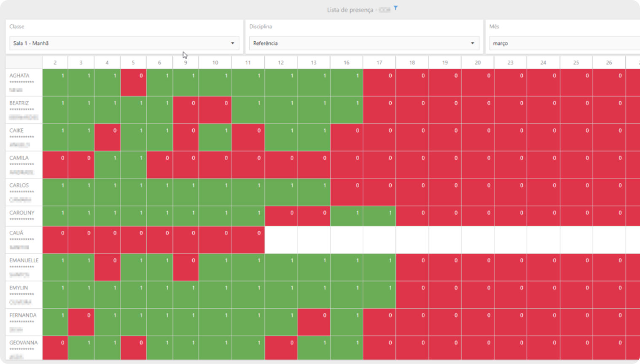Image resolution: width=640 pixels, height=364 pixels.
Task: Toggle AGHATA's attendance cell for day 5
Action: tap(133, 83)
